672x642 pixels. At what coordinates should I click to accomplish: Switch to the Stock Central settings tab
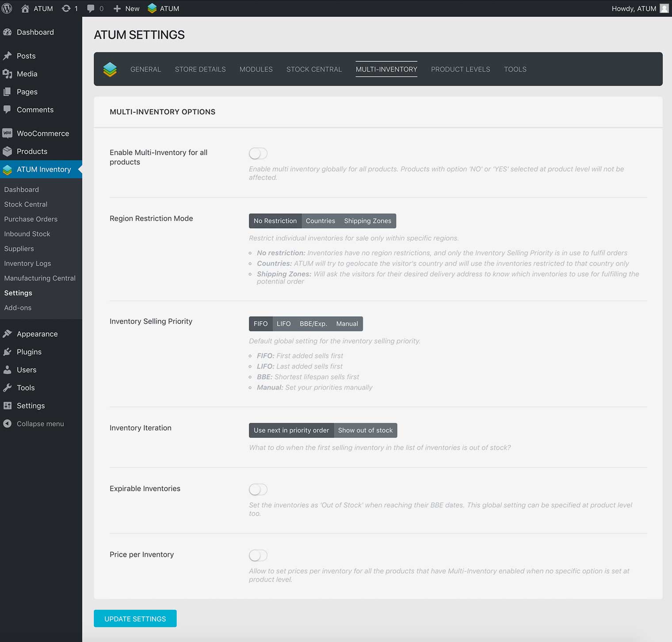(x=314, y=69)
